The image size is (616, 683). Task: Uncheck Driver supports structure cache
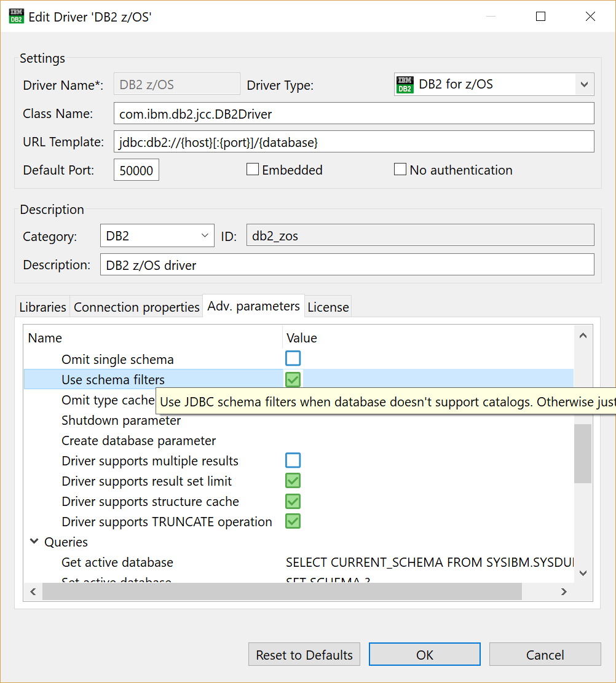pos(293,502)
